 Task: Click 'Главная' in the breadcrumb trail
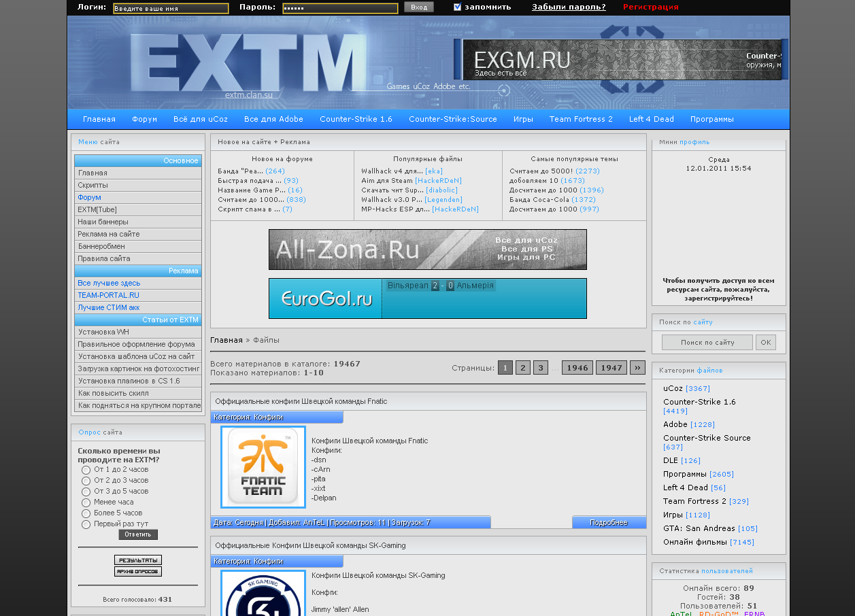pyautogui.click(x=227, y=340)
